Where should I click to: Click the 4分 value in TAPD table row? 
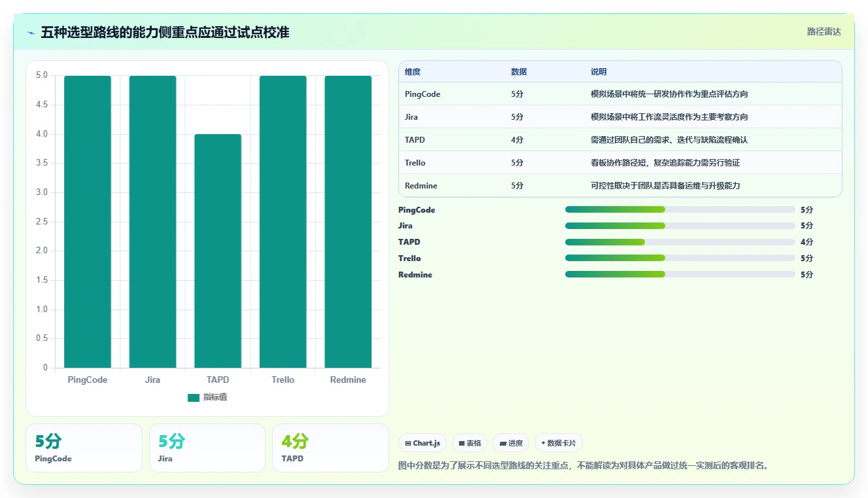point(517,140)
